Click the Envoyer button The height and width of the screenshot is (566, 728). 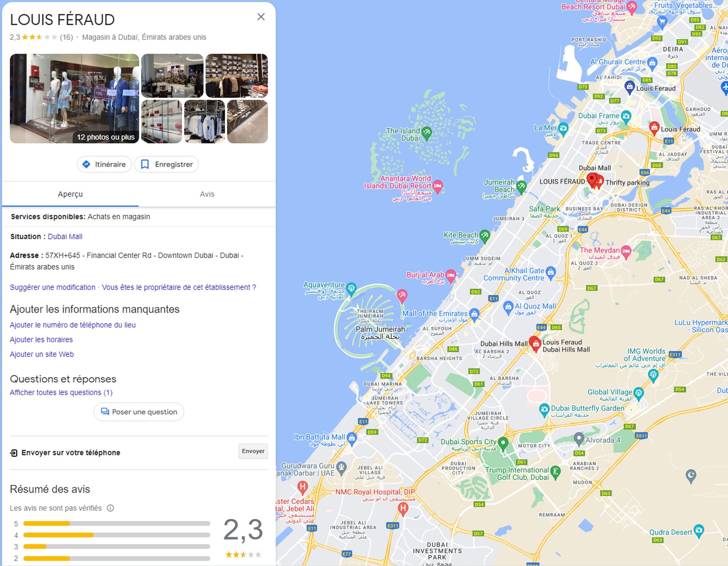[253, 451]
